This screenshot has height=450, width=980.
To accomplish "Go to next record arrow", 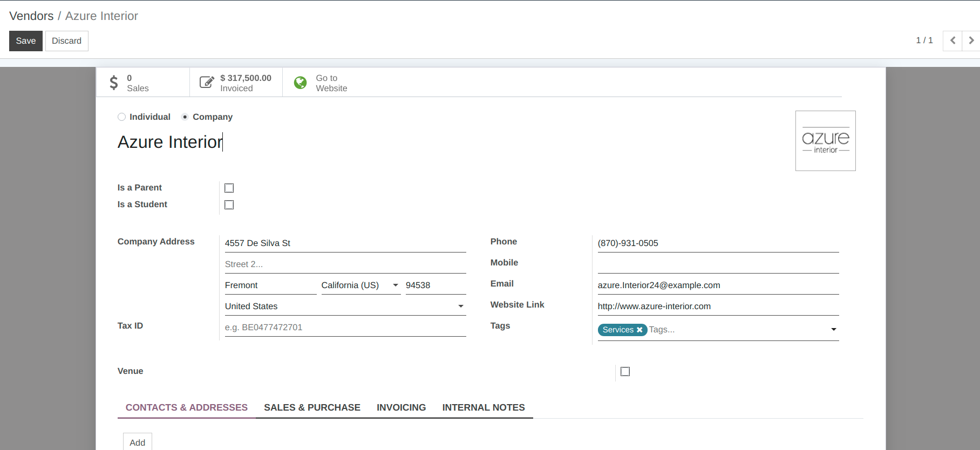I will pos(971,40).
